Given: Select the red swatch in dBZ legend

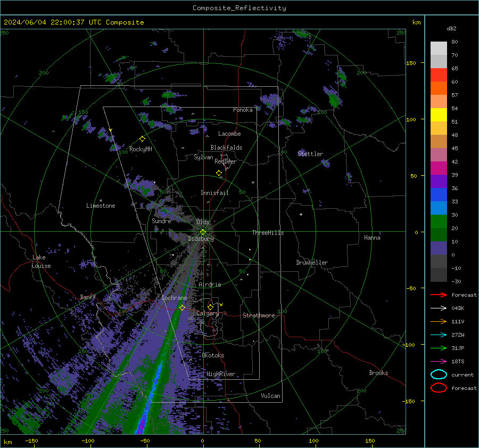Looking at the screenshot, I should point(439,75).
